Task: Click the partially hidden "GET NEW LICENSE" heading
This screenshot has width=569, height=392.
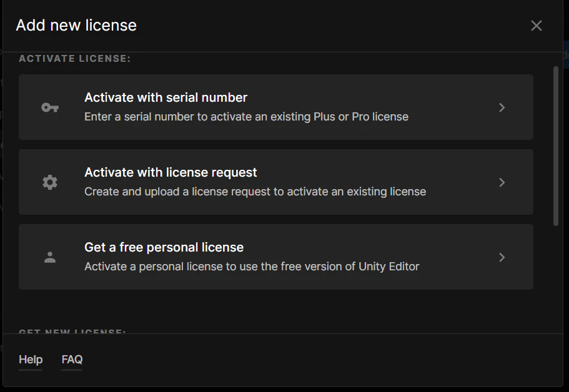Action: [72, 331]
